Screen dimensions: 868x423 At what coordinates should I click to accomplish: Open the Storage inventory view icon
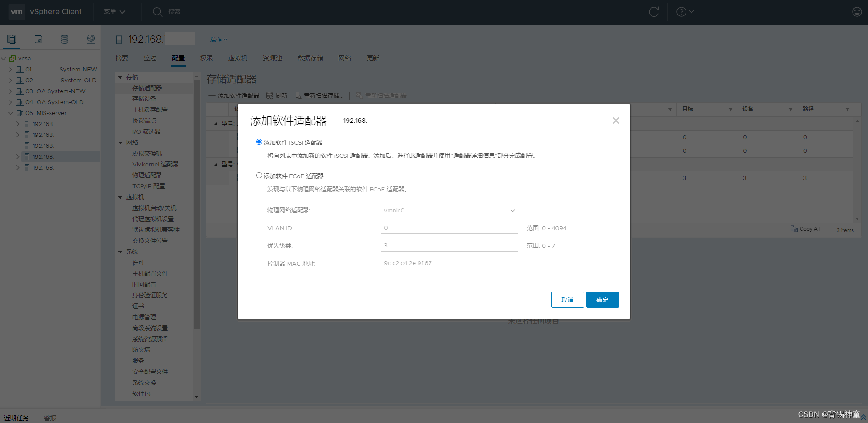click(64, 39)
